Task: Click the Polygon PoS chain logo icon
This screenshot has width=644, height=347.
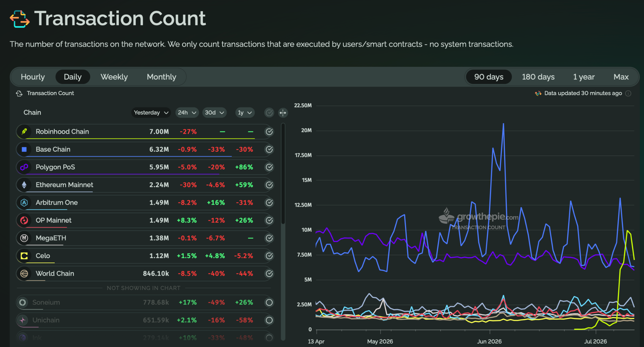Action: [x=24, y=167]
